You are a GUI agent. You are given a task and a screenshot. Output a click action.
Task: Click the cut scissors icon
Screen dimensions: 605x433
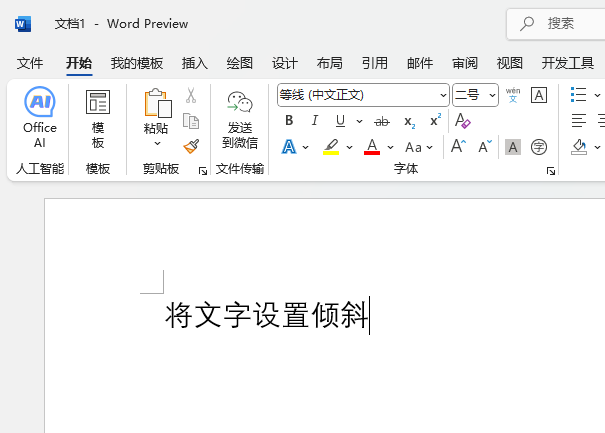[191, 95]
